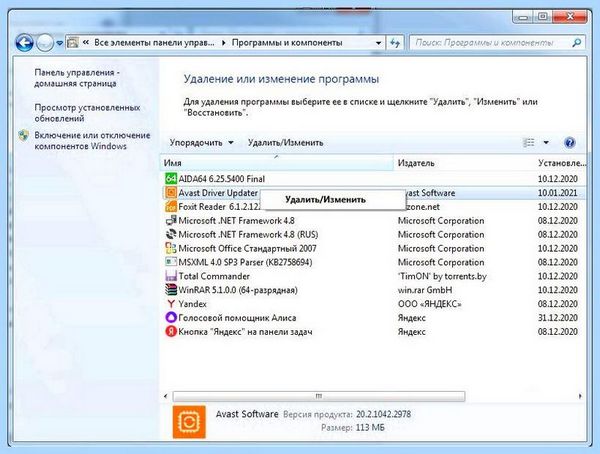Select the Total Commander entry

pos(214,276)
